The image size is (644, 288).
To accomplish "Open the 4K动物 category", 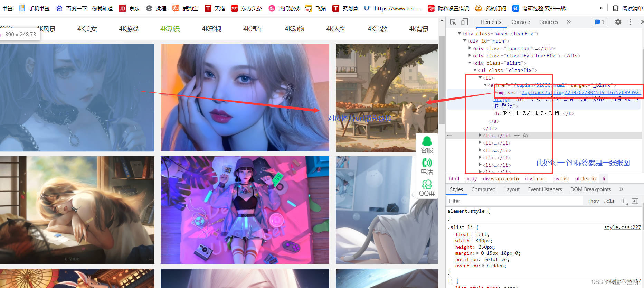I will (294, 29).
